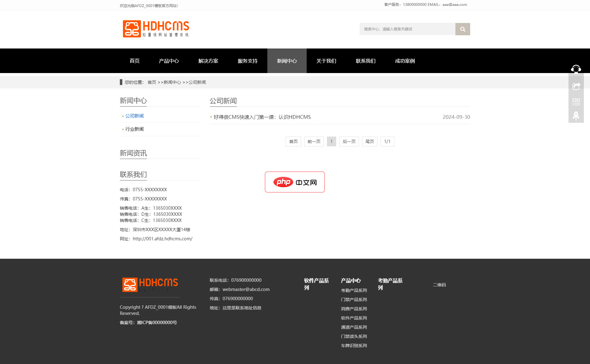Open 考勤产品系列 in the footer

click(x=353, y=290)
